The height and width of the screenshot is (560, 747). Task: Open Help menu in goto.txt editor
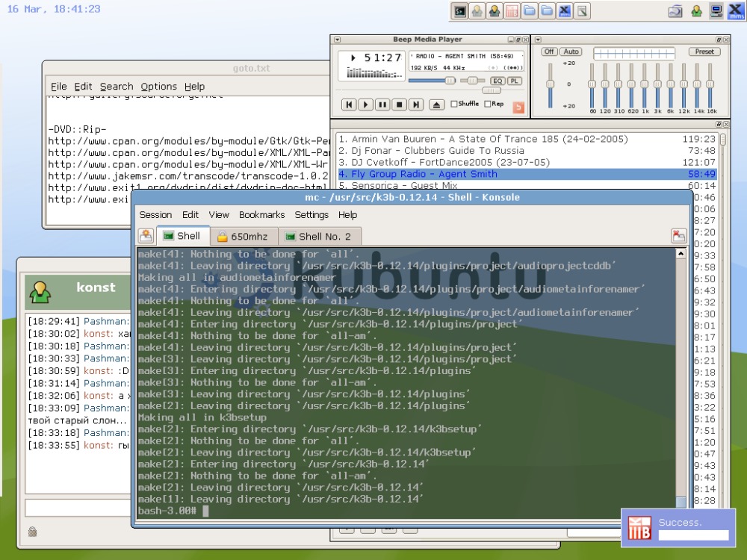click(194, 87)
